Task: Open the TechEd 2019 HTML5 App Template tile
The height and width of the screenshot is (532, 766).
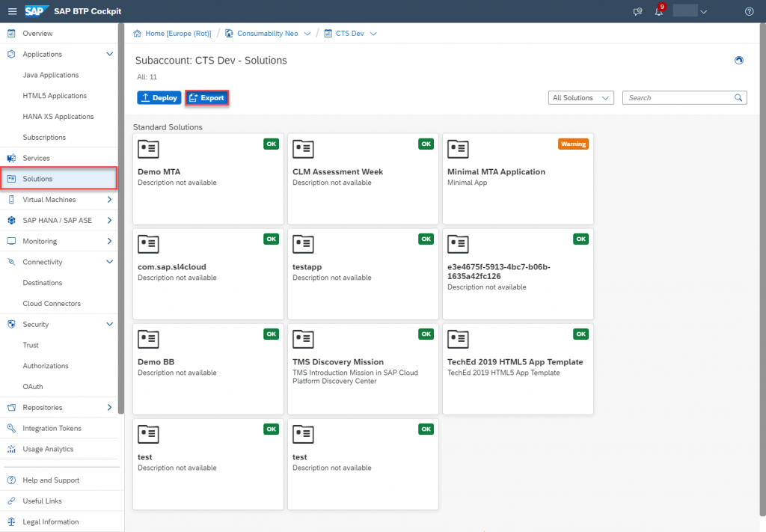Action: [x=518, y=370]
